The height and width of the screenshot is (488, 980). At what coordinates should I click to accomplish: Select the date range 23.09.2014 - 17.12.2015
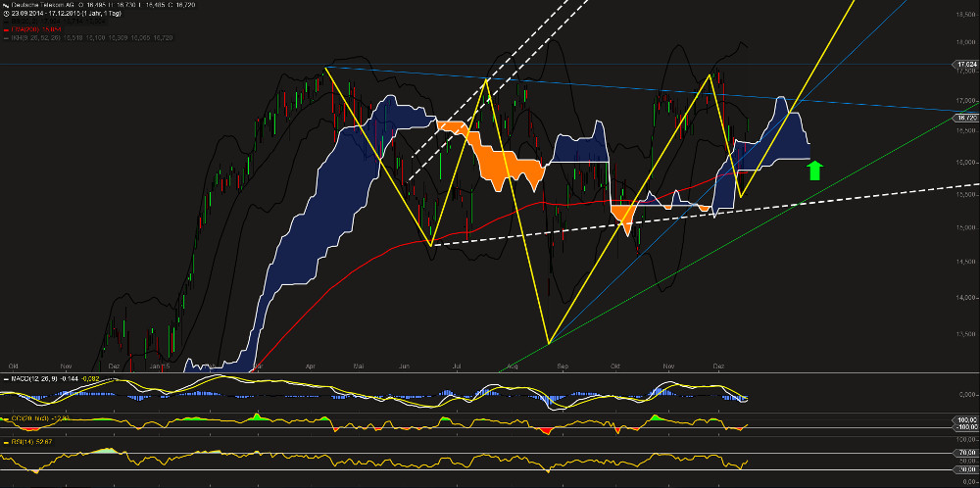click(x=46, y=13)
